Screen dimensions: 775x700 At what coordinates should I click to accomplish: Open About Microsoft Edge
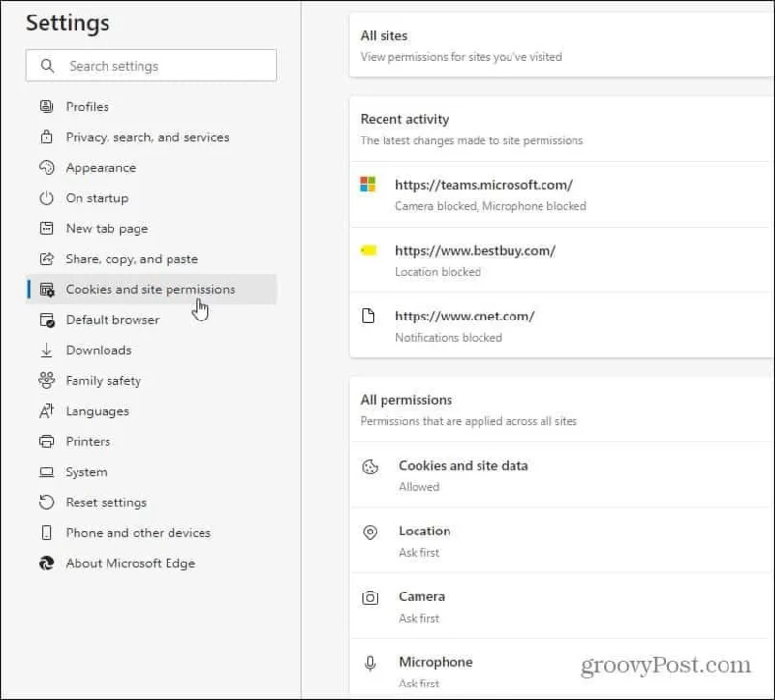[x=151, y=563]
